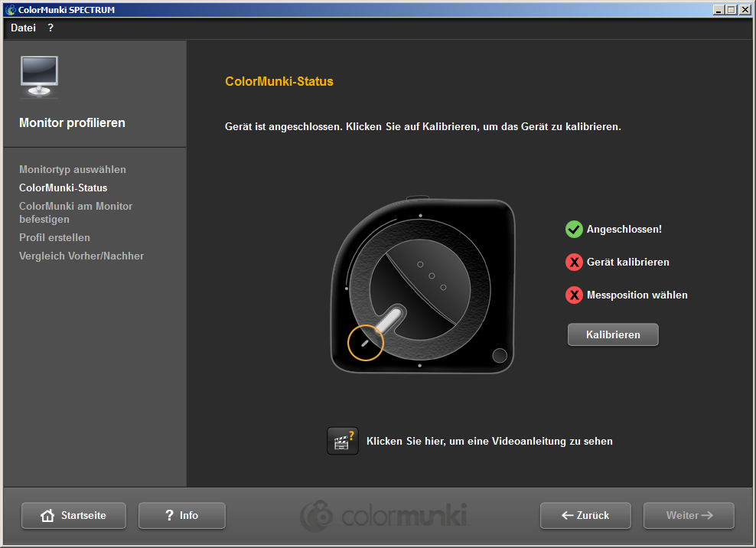Select Vergleich Vorher/Nachher step
Image resolution: width=756 pixels, height=548 pixels.
(x=81, y=256)
